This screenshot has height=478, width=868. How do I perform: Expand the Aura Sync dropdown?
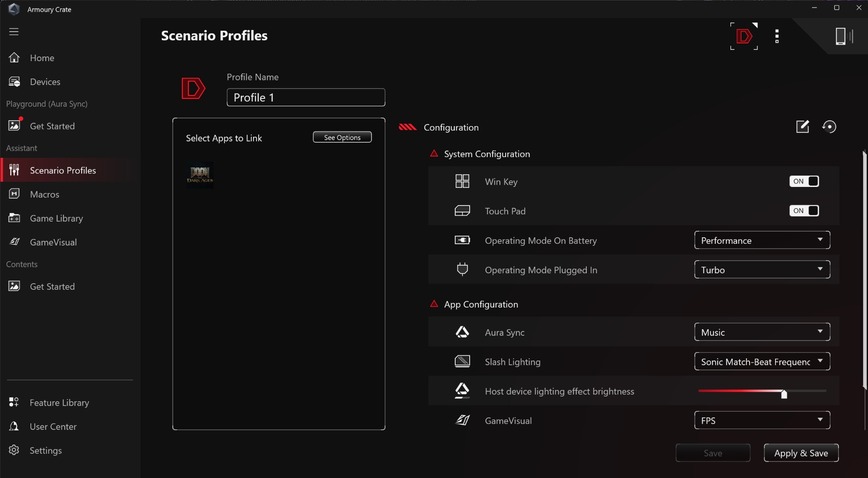[762, 332]
